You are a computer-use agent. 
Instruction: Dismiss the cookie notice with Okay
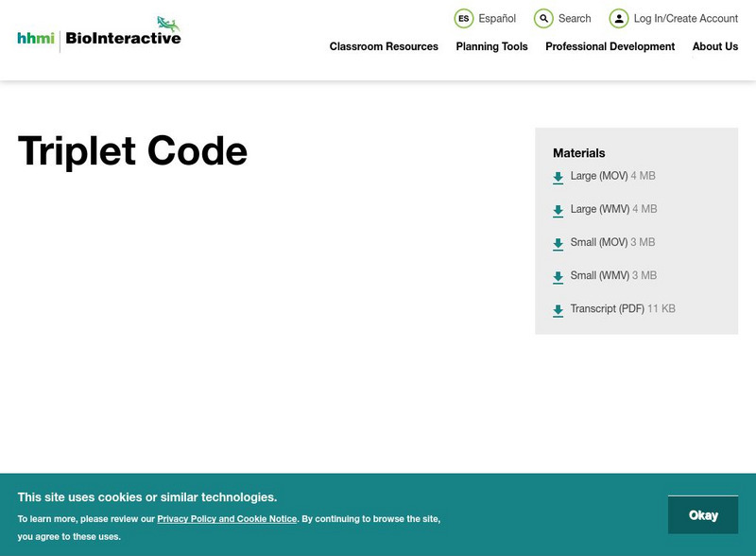click(x=704, y=514)
